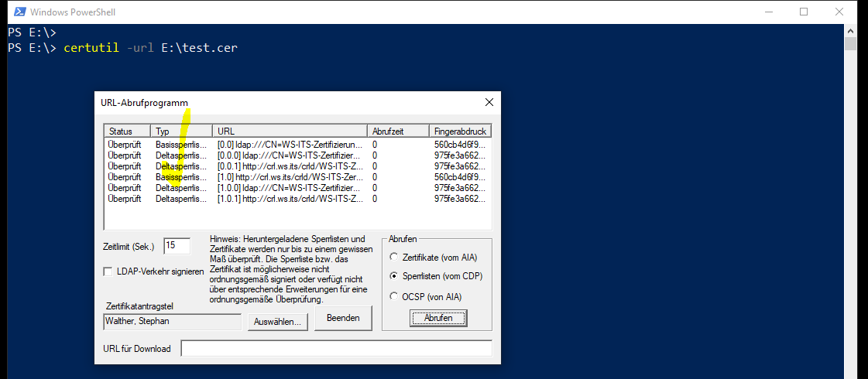This screenshot has height=379, width=868.
Task: Select the row with URL [0.0.1] http
Action: (x=298, y=166)
